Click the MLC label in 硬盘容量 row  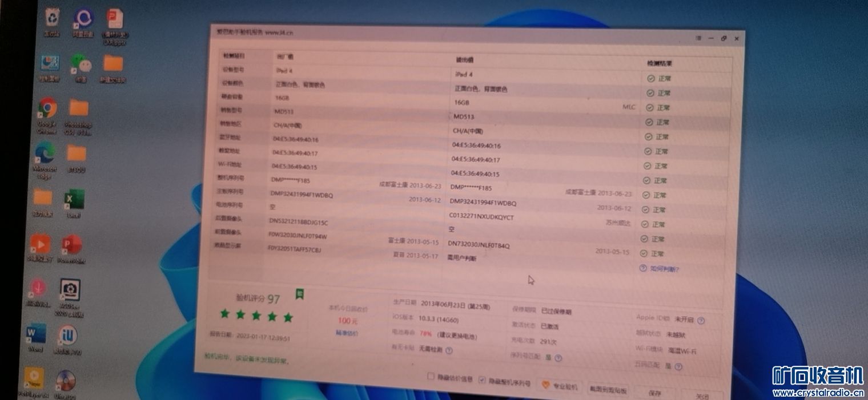point(629,107)
